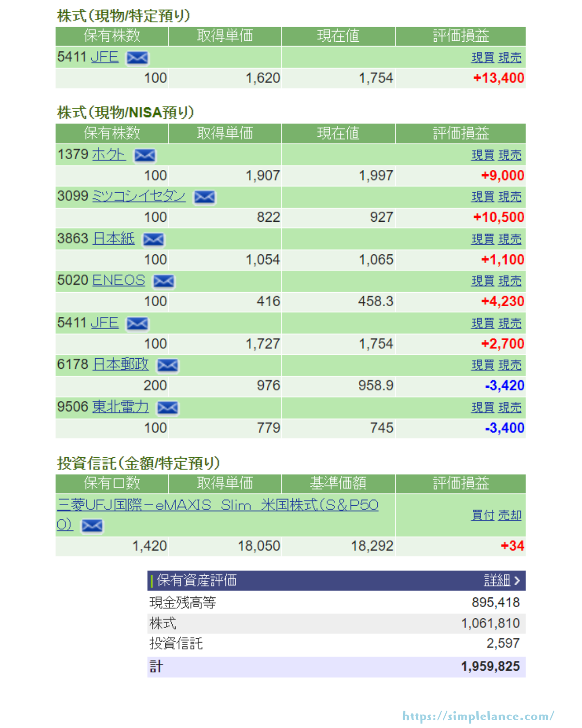Click the mail icon next to JFE in 特定預り
582x728 pixels.
point(137,58)
